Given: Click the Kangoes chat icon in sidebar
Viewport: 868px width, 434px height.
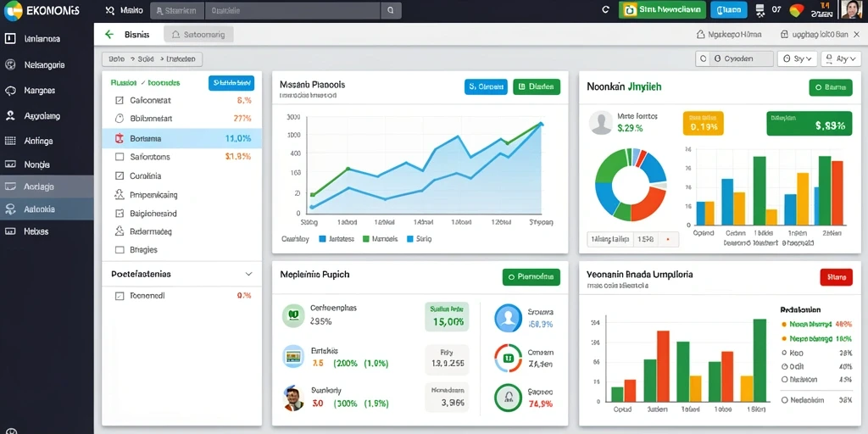Looking at the screenshot, I should pos(9,90).
